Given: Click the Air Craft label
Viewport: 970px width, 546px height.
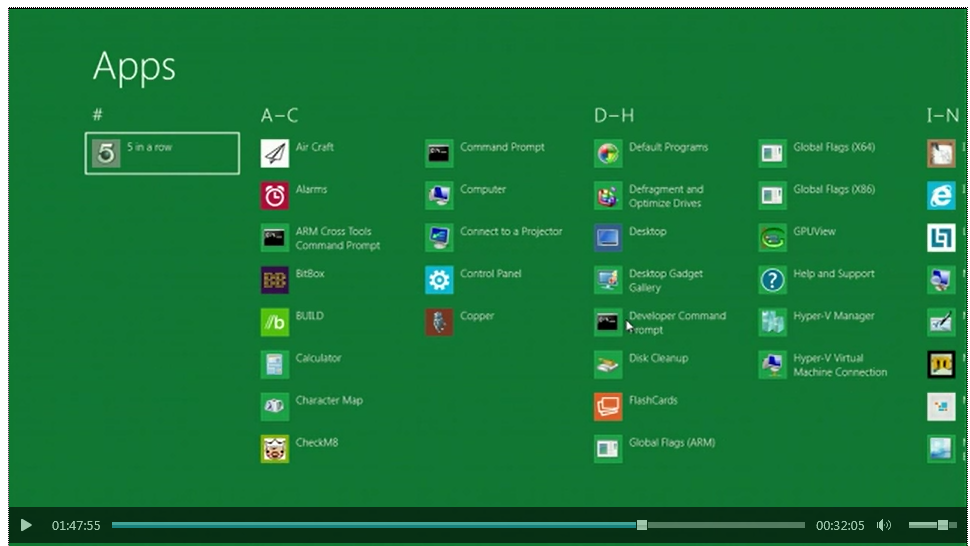Looking at the screenshot, I should tap(314, 147).
